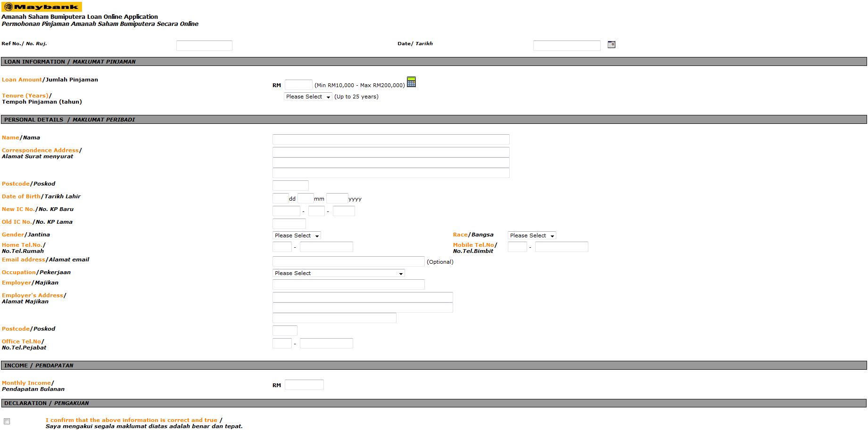
Task: Expand the Occupation dropdown
Action: 338,273
